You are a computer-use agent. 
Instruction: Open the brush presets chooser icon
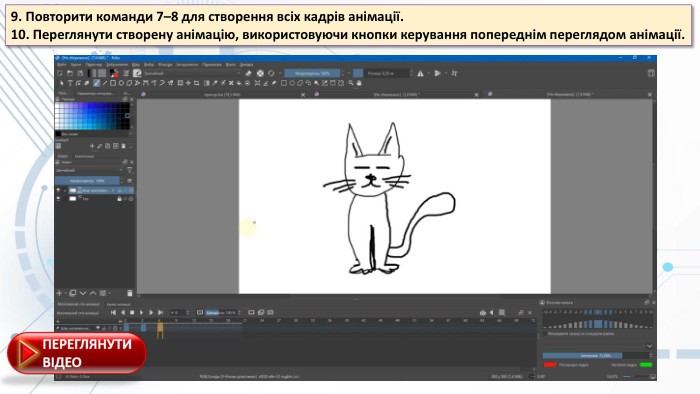[x=137, y=73]
